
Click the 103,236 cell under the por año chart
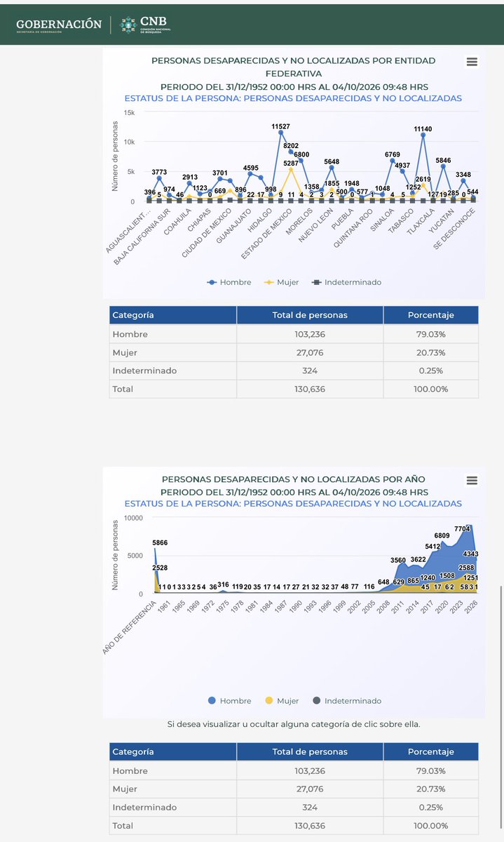(x=310, y=770)
